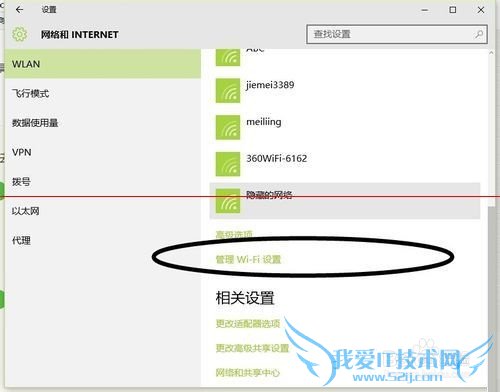
Task: Close the Settings window
Action: coord(481,10)
